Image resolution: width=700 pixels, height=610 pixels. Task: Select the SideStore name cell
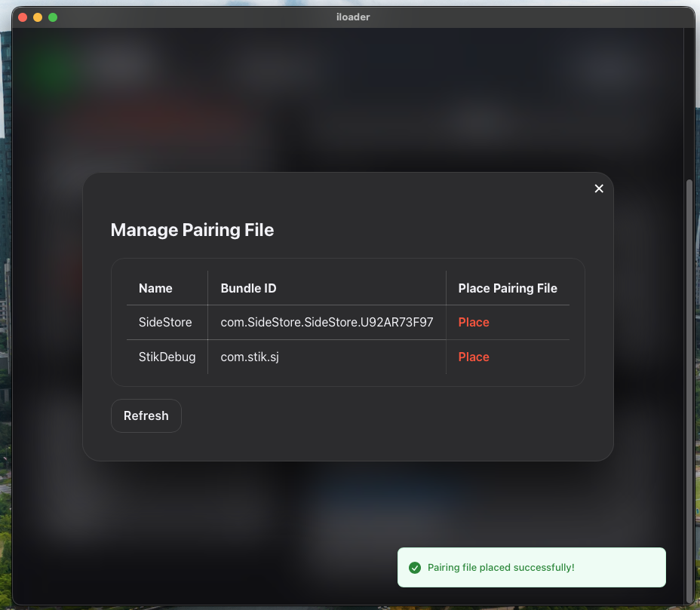(165, 322)
